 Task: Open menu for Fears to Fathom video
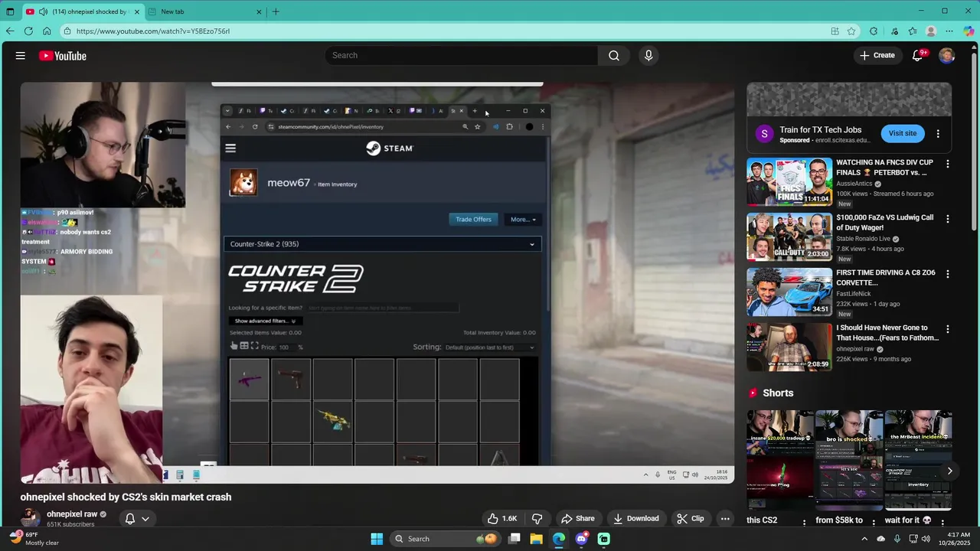pyautogui.click(x=948, y=329)
